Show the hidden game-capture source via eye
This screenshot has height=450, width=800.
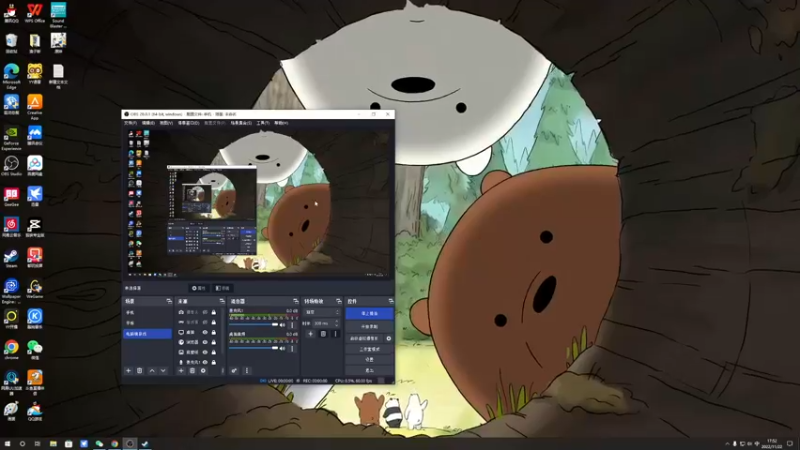205,322
